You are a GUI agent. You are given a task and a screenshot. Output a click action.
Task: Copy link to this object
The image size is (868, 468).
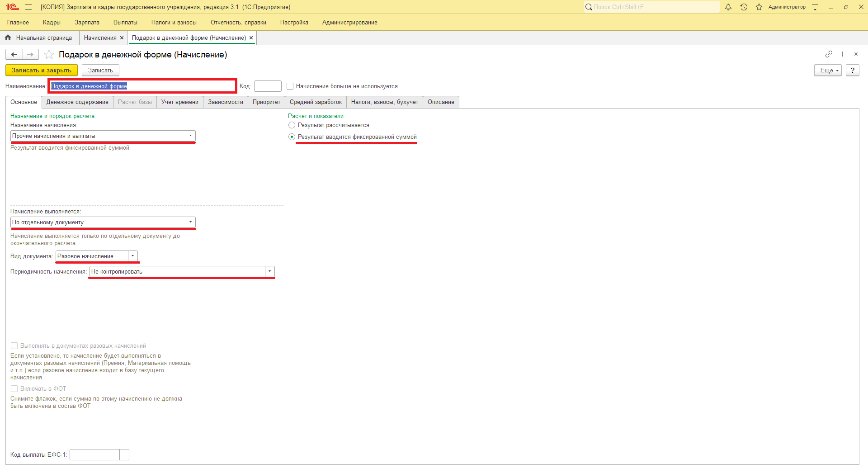pyautogui.click(x=829, y=54)
